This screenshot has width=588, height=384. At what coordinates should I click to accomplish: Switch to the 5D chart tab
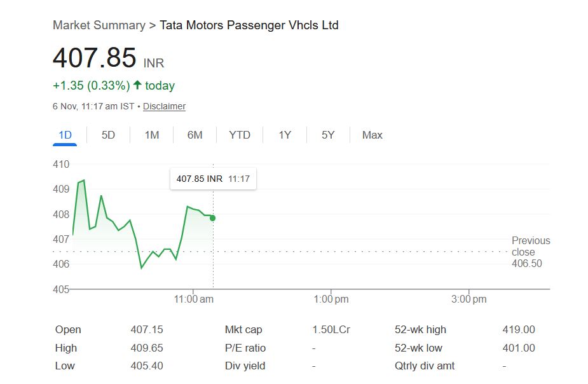109,135
